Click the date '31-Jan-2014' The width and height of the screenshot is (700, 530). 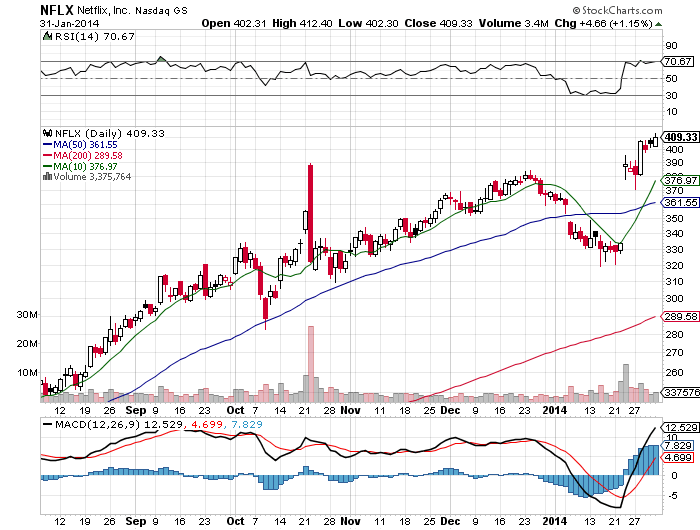pyautogui.click(x=70, y=24)
